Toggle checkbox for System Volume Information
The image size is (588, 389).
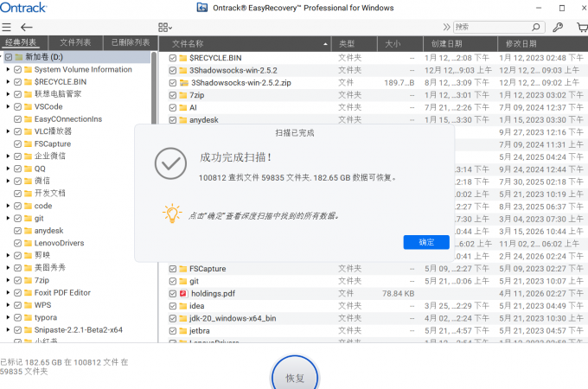coord(17,70)
